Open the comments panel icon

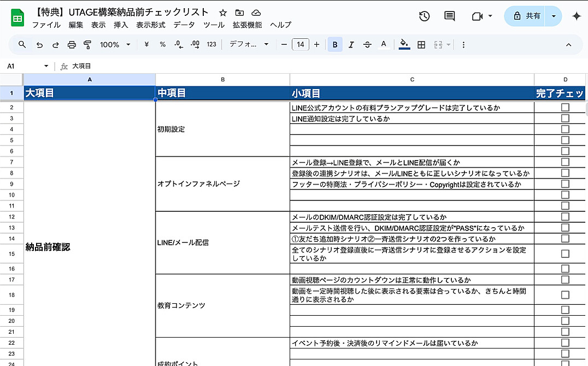(x=449, y=16)
